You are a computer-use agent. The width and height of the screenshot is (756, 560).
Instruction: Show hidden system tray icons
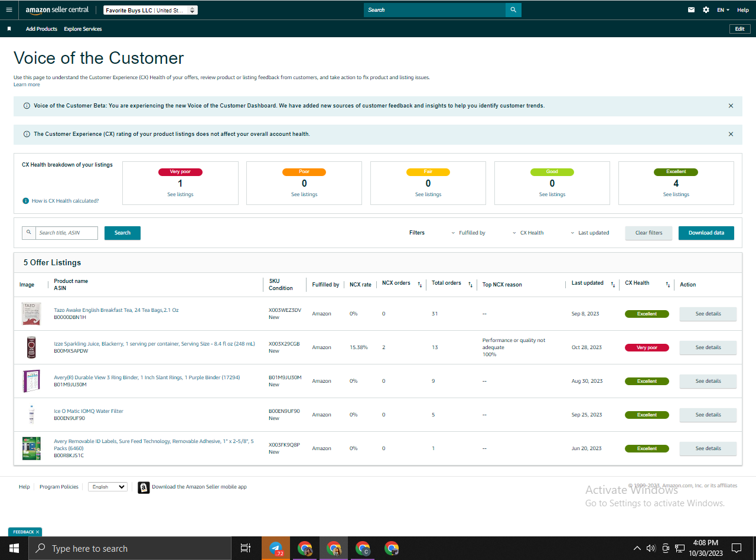pos(637,548)
